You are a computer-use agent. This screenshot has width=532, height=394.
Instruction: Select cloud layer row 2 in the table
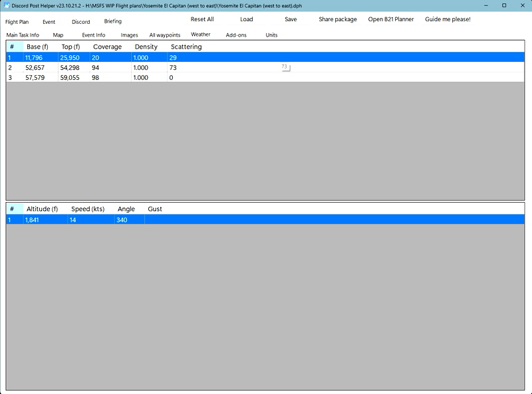[x=100, y=67]
